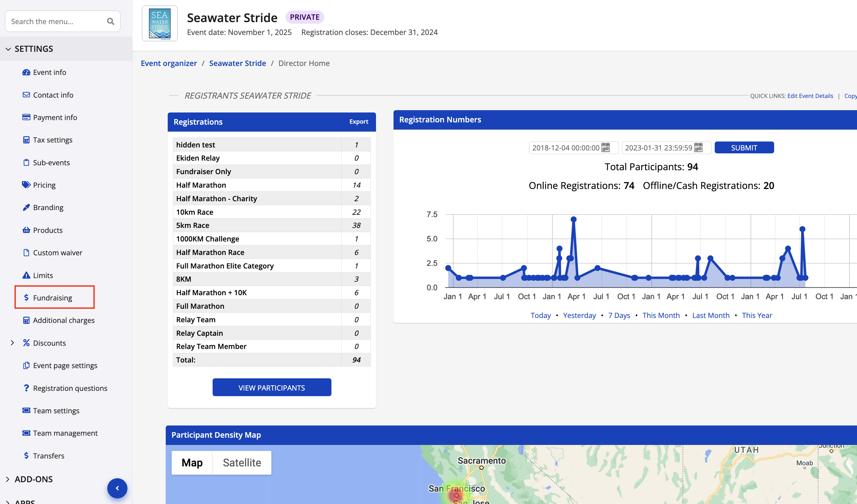The image size is (857, 504).
Task: Switch the density map to Satellite view
Action: (x=242, y=462)
